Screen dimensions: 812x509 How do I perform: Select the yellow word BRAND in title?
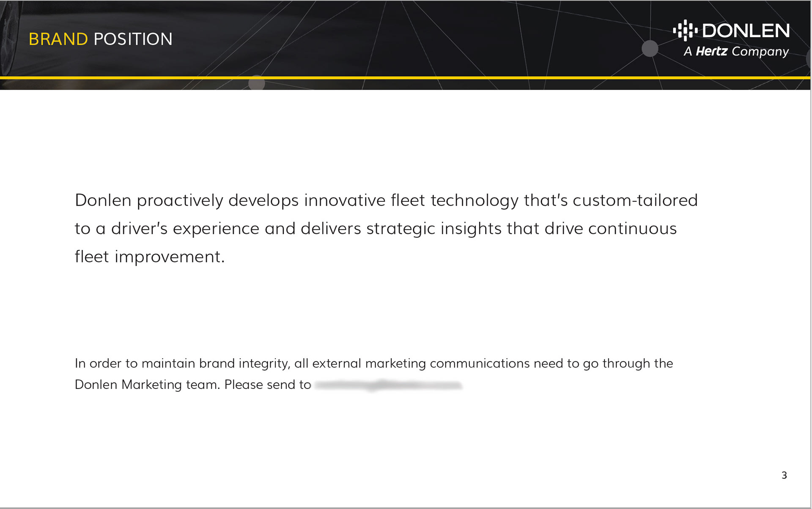(58, 39)
